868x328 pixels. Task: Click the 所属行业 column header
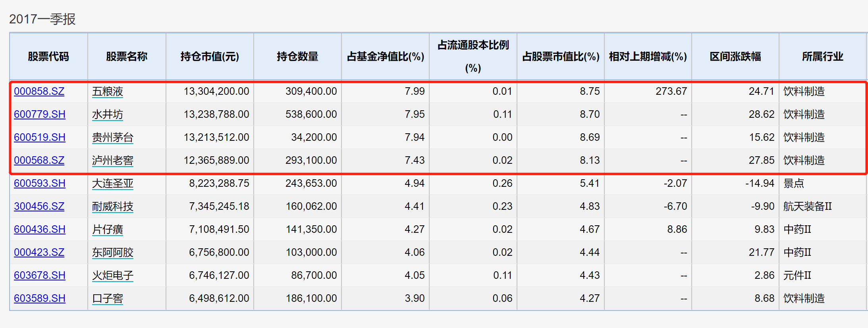(x=822, y=57)
